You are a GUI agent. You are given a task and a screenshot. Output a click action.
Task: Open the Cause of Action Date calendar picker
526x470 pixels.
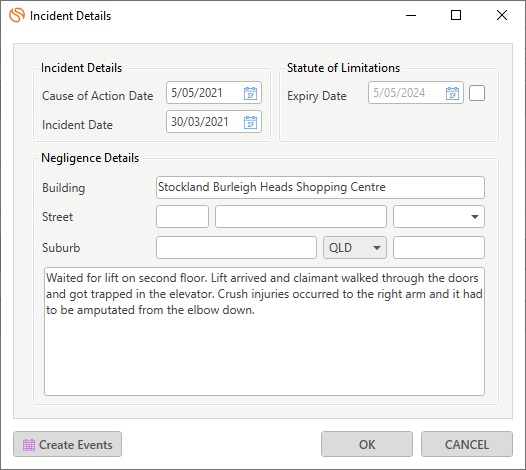click(250, 93)
